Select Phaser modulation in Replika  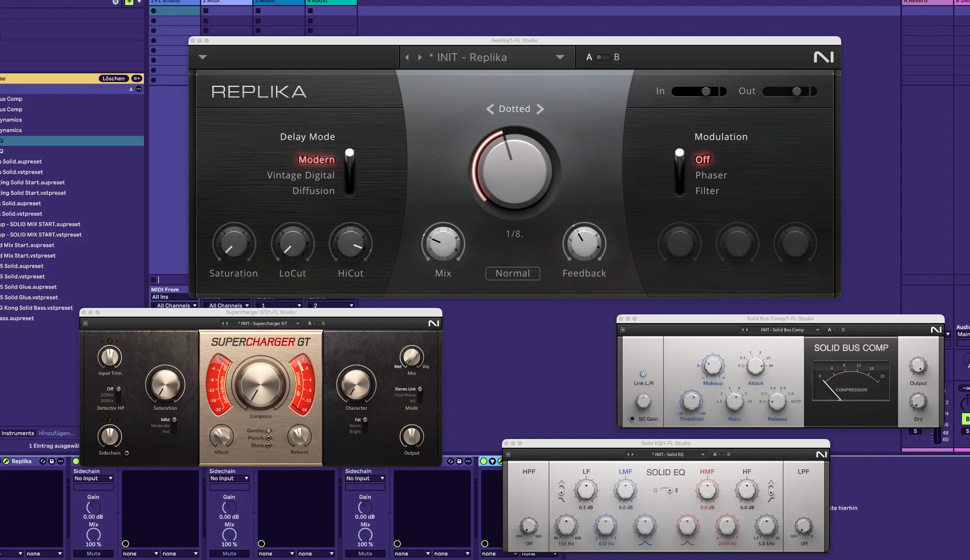tap(711, 175)
